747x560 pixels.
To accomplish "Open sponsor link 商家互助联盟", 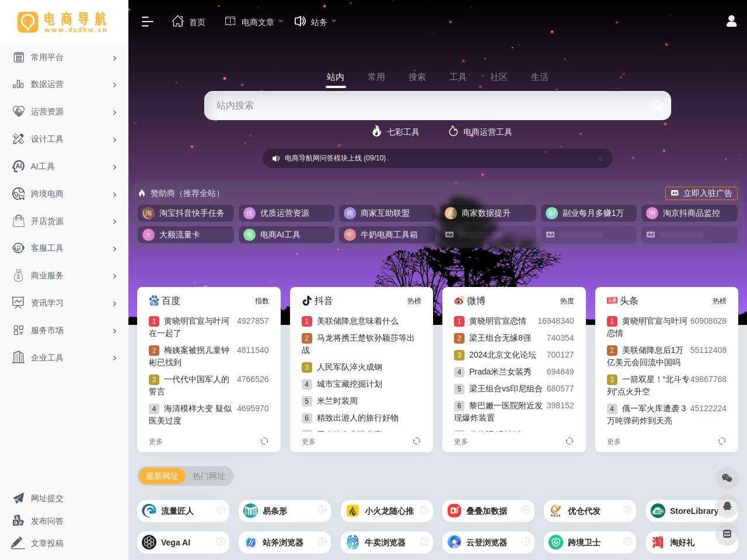I will [x=387, y=213].
